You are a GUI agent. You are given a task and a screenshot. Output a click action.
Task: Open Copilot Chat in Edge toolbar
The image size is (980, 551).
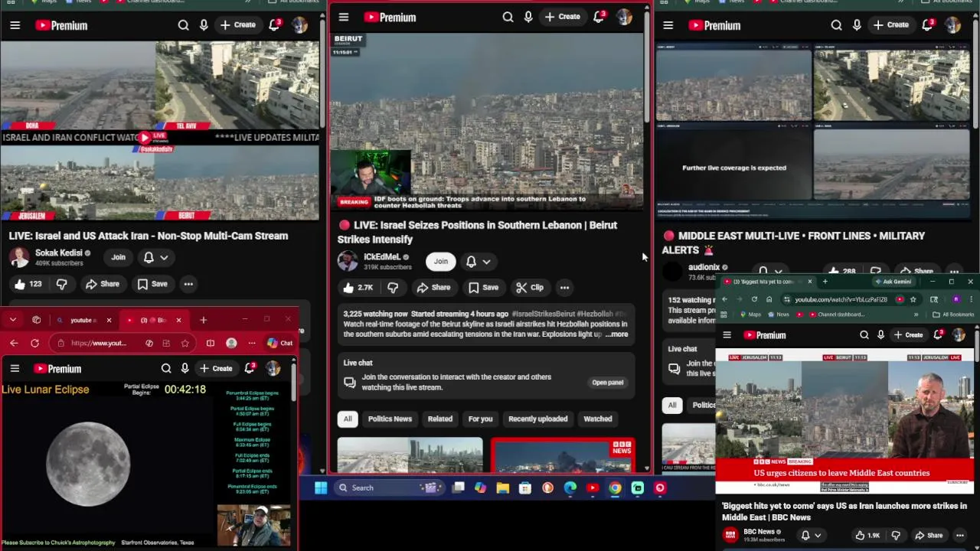(279, 343)
